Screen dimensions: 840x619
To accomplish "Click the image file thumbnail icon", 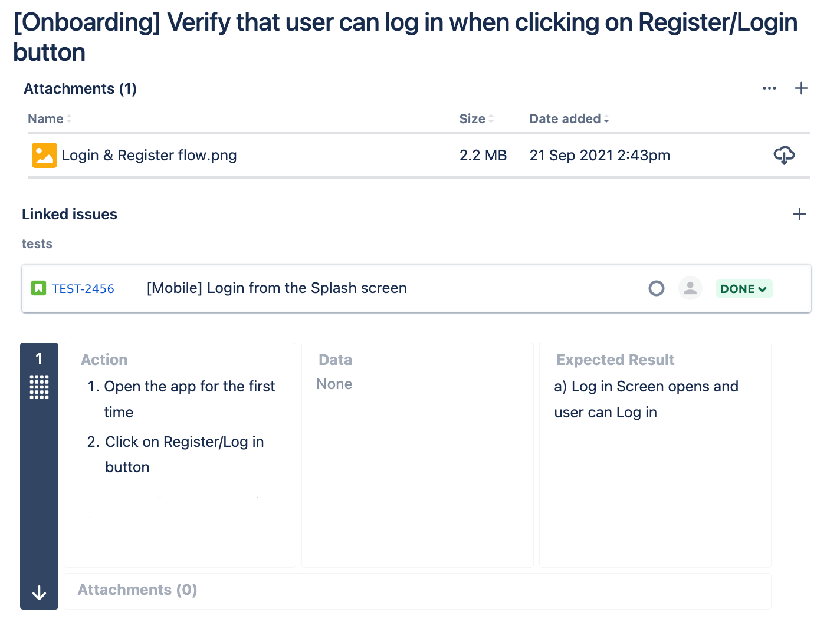I will coord(44,155).
